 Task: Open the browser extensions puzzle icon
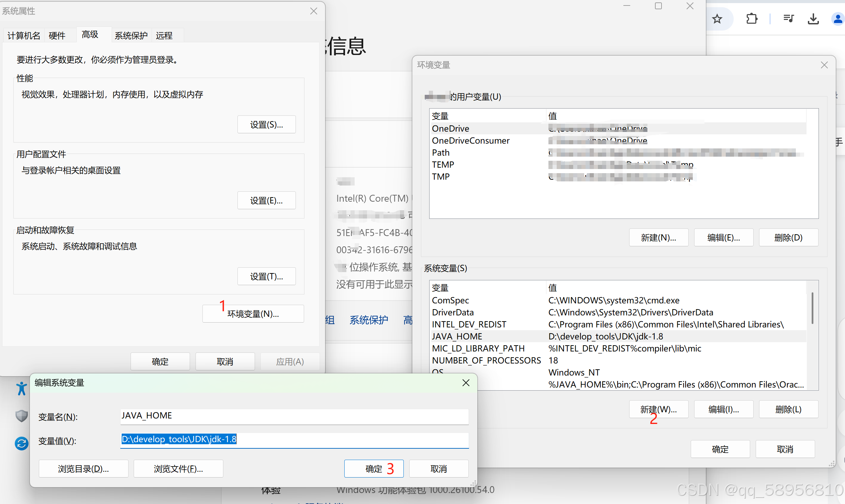[x=752, y=19]
